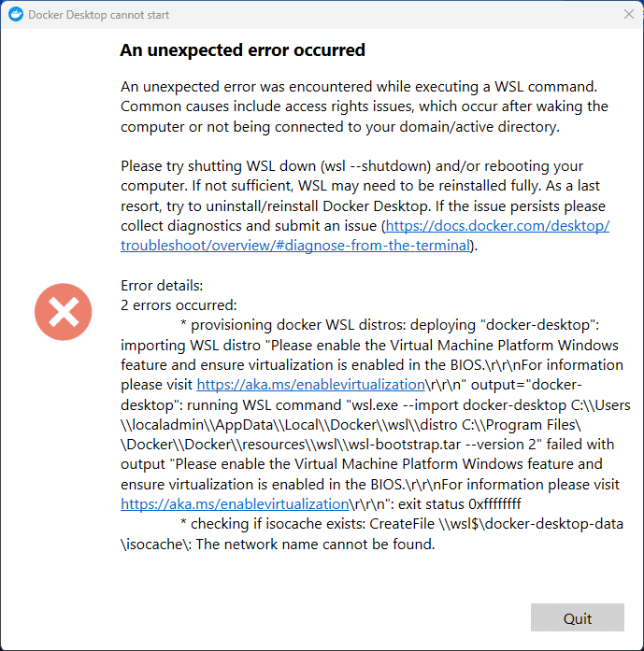The image size is (644, 651).
Task: Click the "Error details:" label
Action: coord(162,285)
